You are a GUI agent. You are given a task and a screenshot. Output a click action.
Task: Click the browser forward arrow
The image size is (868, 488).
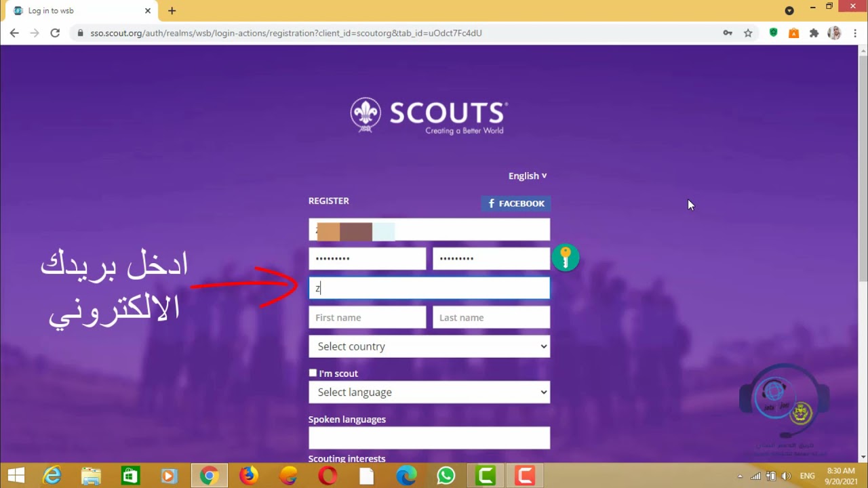(35, 33)
